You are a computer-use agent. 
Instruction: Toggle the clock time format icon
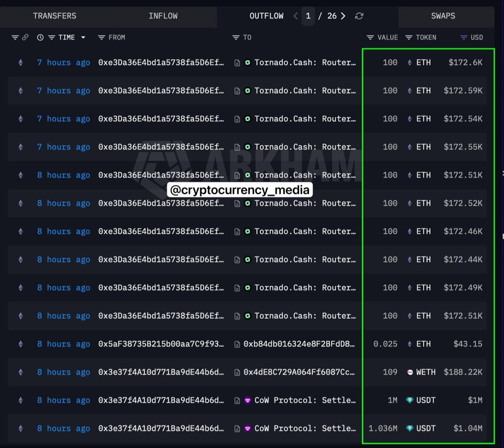(40, 37)
